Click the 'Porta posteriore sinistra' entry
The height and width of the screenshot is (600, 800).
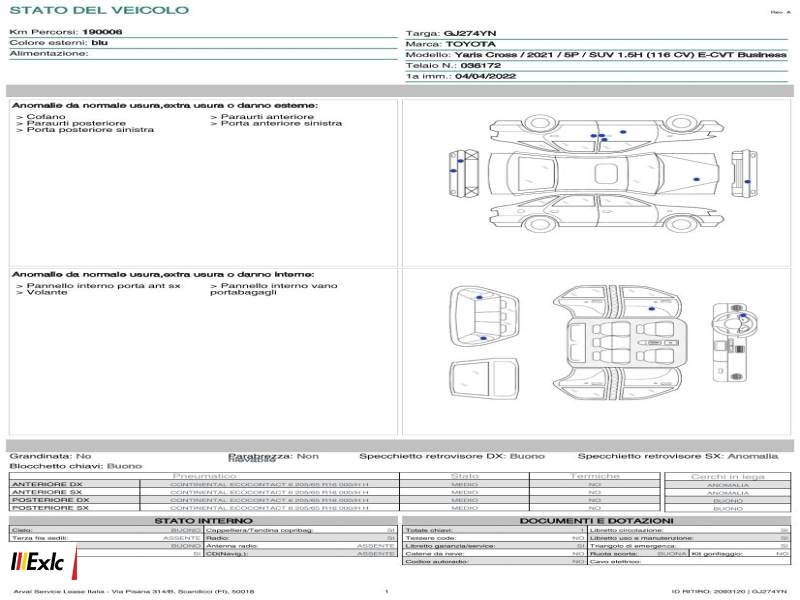(x=85, y=130)
